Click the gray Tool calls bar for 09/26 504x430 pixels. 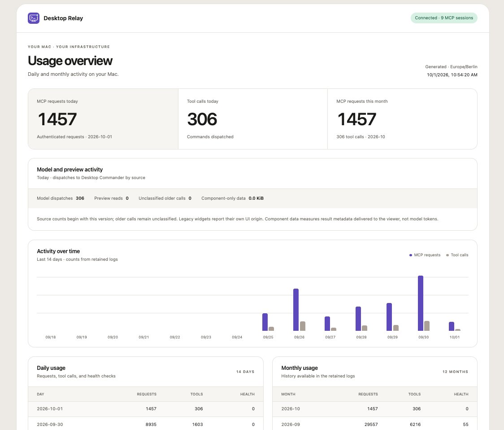click(x=303, y=326)
